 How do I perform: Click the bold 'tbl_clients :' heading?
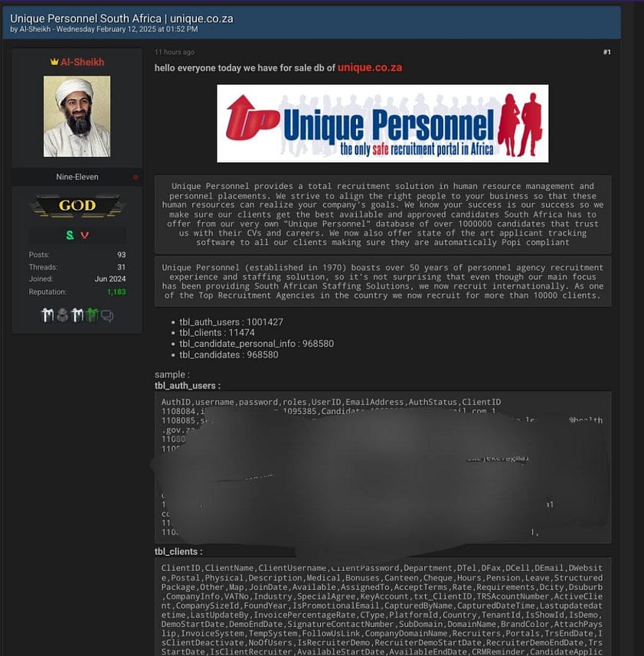pyautogui.click(x=178, y=552)
